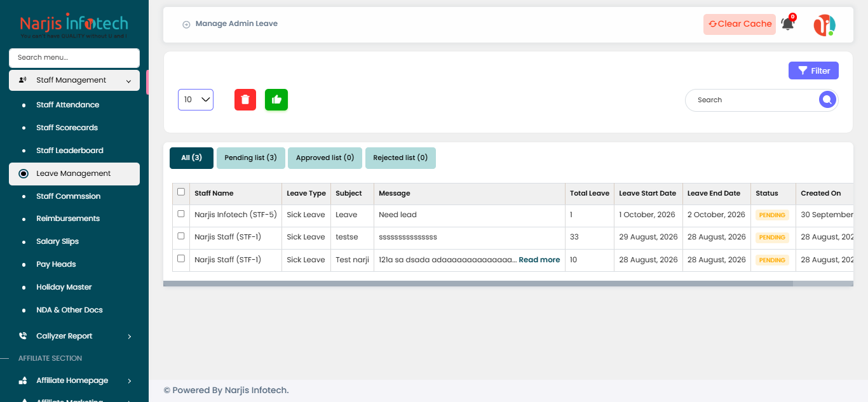This screenshot has height=402, width=868.
Task: Check the row checkbox for subject Test narji
Action: click(x=181, y=258)
